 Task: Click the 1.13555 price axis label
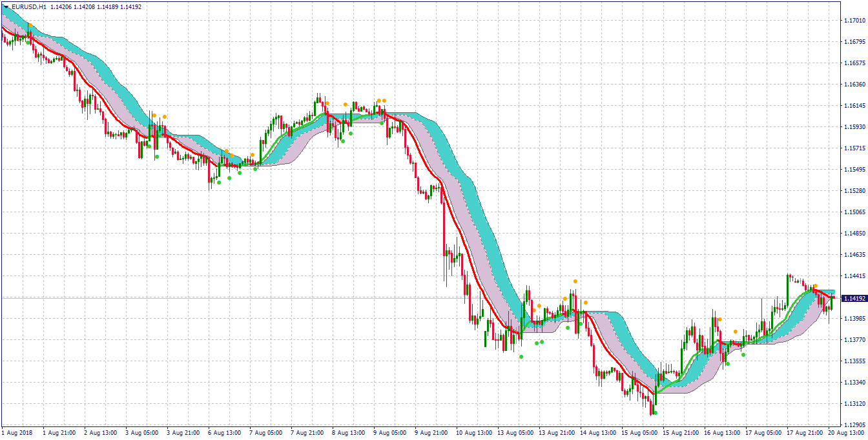point(854,361)
